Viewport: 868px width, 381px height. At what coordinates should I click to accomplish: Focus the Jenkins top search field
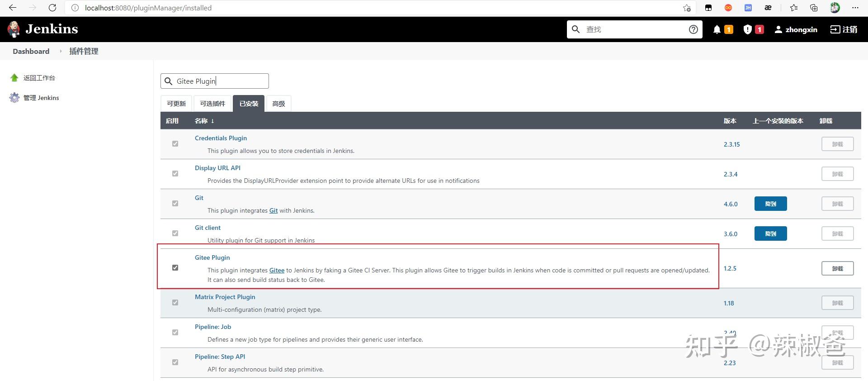coord(635,29)
